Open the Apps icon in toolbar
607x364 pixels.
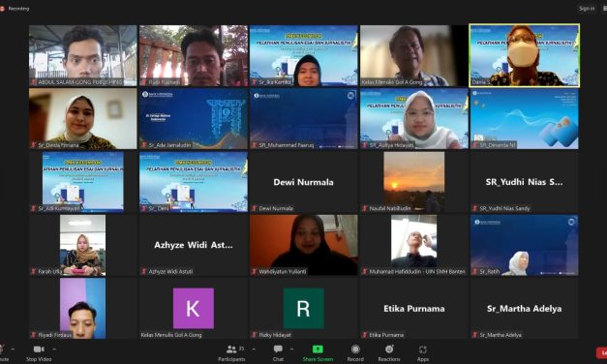[x=423, y=349]
